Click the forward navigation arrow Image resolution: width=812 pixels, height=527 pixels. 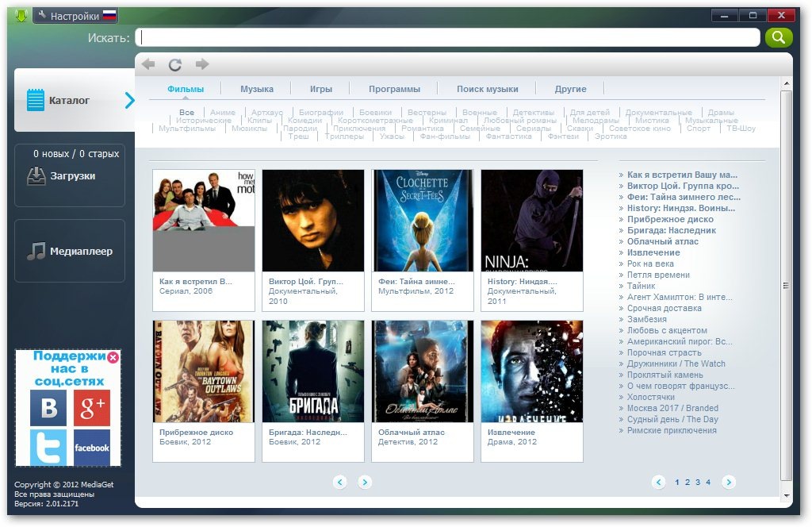coord(202,64)
